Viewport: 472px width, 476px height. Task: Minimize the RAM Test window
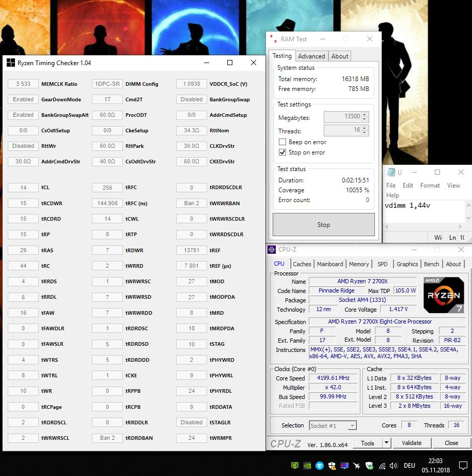coord(323,39)
